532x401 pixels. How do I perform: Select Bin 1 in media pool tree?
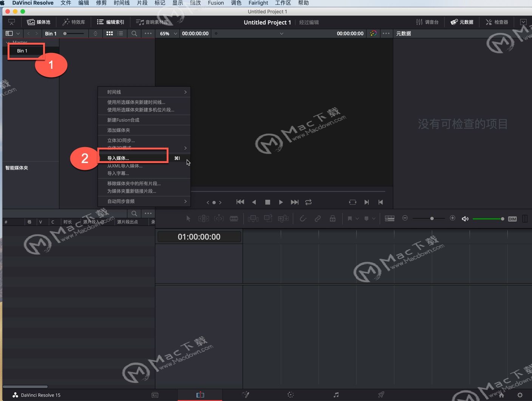click(x=22, y=51)
